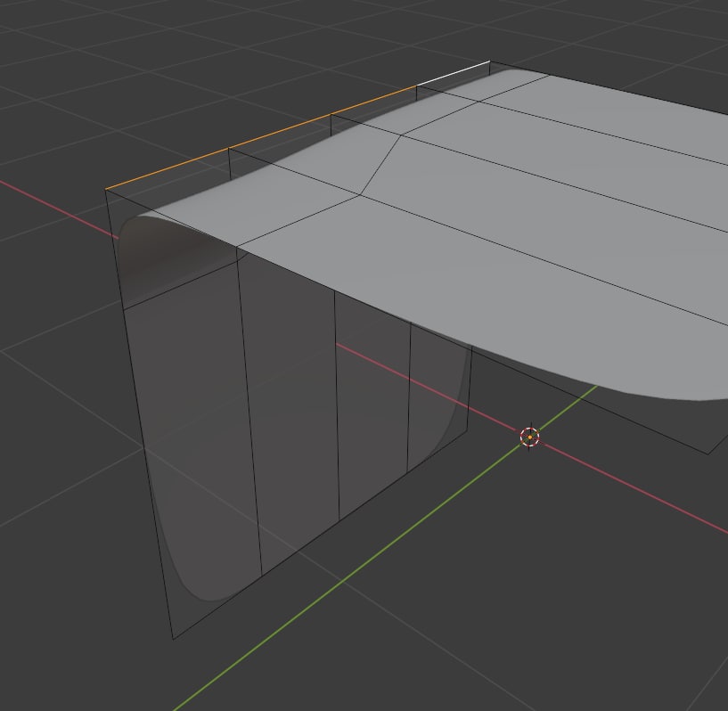Select the white active edge of the cage
The image size is (728, 711).
coord(454,73)
